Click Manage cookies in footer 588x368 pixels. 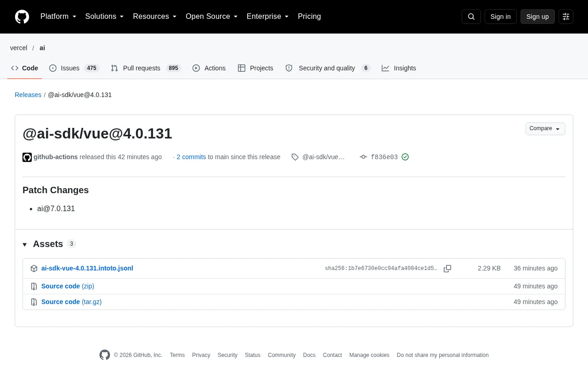pyautogui.click(x=369, y=355)
